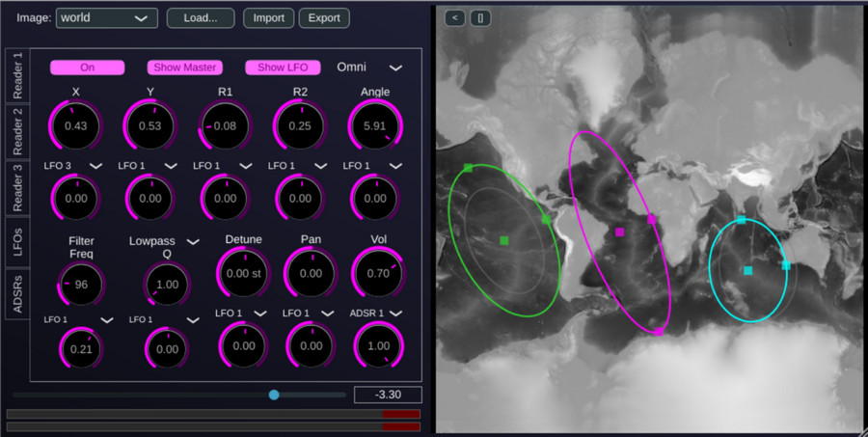Switch to the LFOs tab
The image size is (868, 437).
click(x=17, y=241)
